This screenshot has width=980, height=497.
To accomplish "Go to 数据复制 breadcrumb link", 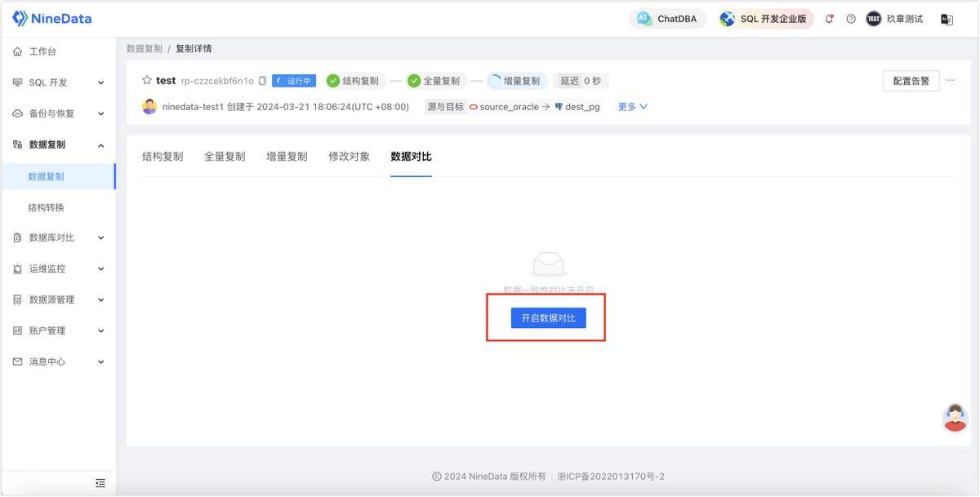I will (x=145, y=48).
